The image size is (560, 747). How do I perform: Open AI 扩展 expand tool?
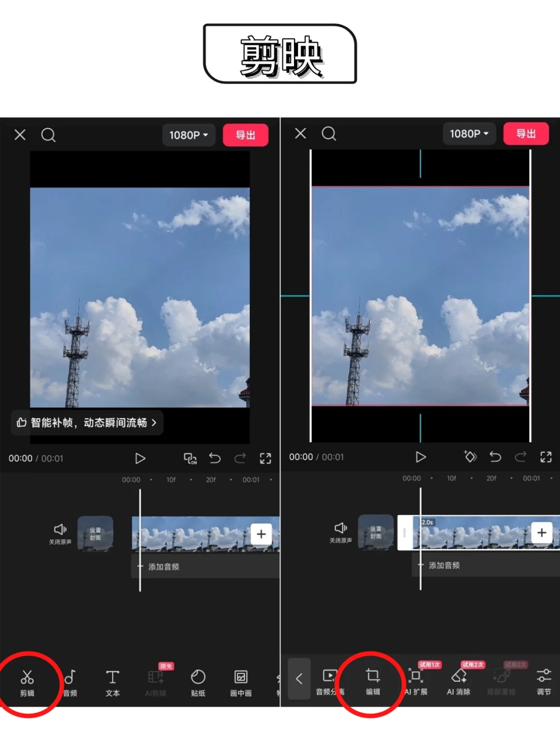pos(416,681)
